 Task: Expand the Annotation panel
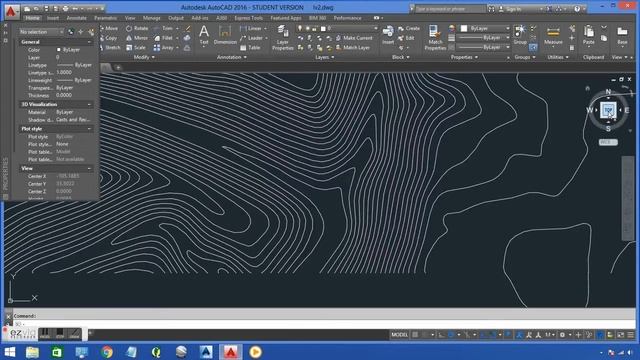tap(231, 57)
